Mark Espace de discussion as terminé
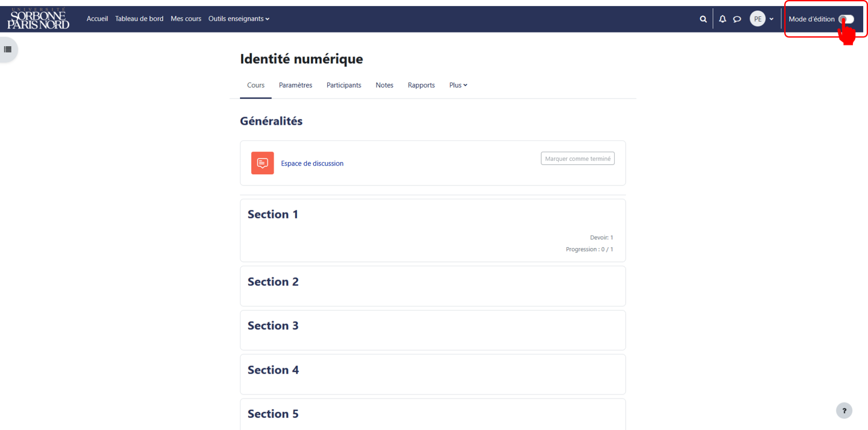 (x=578, y=159)
